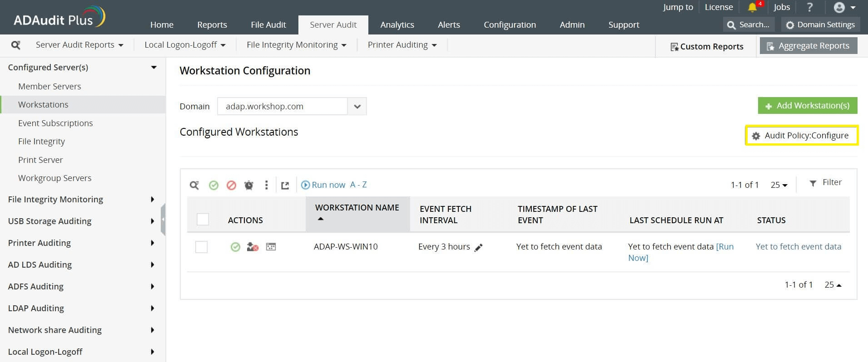Image resolution: width=868 pixels, height=362 pixels.
Task: Click three-dot more options icon
Action: pyautogui.click(x=267, y=185)
